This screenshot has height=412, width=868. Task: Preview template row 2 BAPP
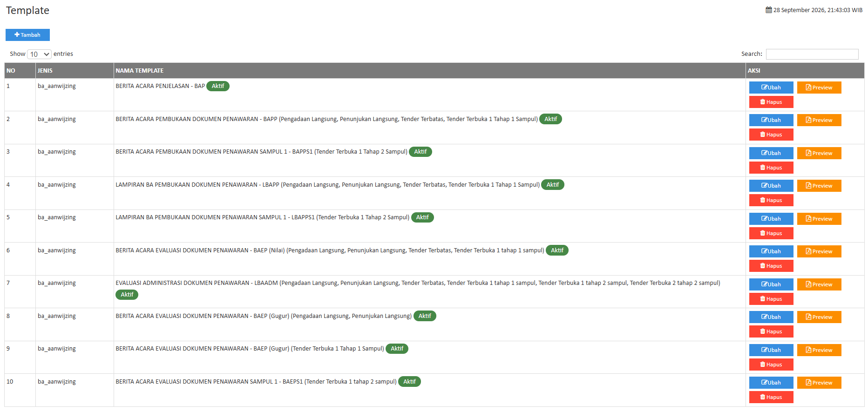click(819, 120)
